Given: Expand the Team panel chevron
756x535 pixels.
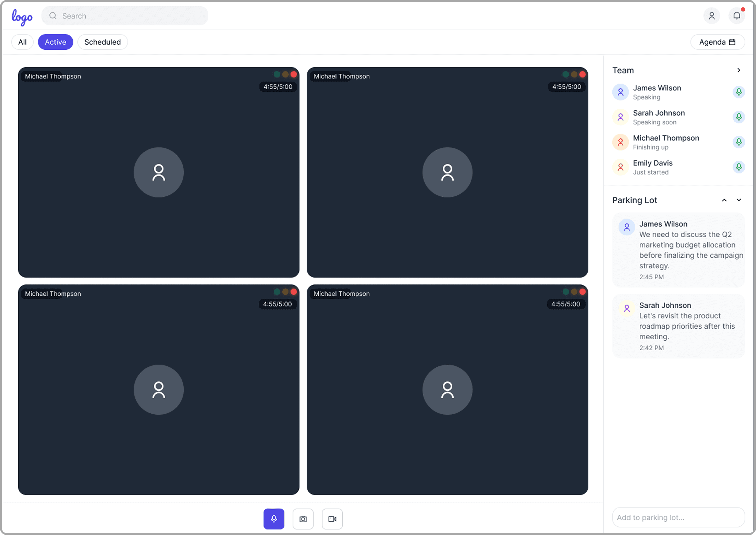Looking at the screenshot, I should pyautogui.click(x=738, y=70).
